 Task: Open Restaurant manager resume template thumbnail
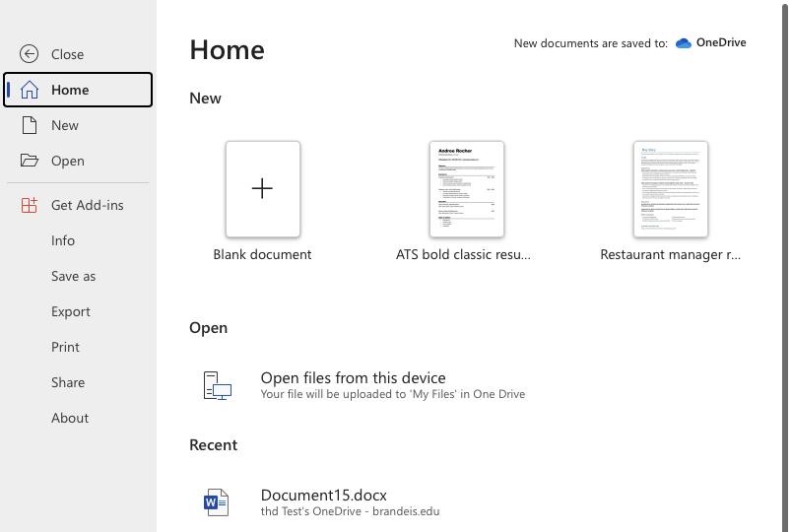click(x=671, y=189)
